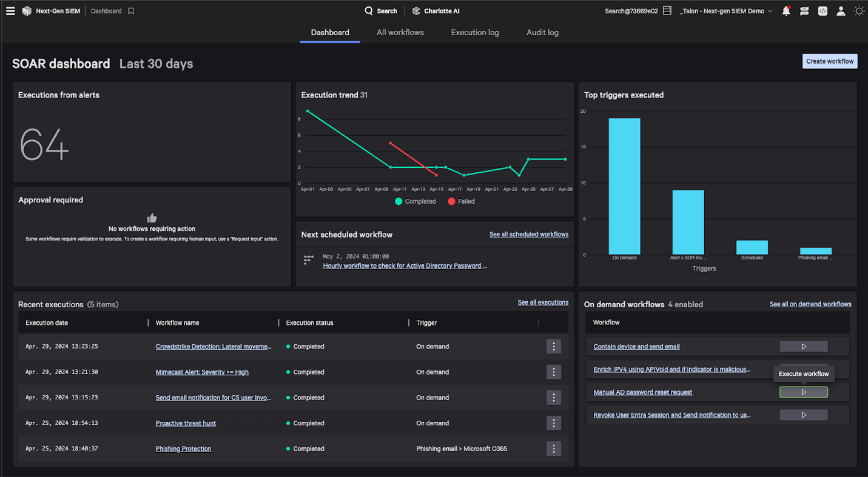The image size is (868, 477).
Task: Click the search magnifier icon
Action: [x=368, y=10]
